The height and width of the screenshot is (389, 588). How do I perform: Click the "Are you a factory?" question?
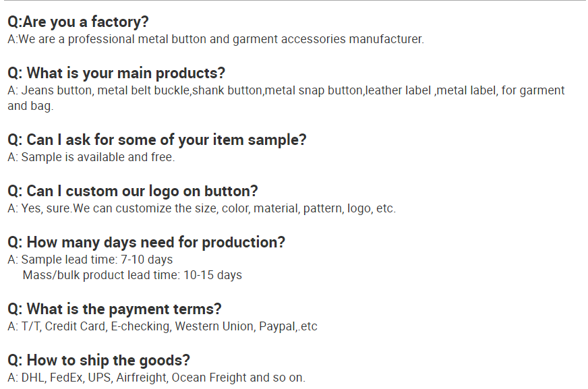click(x=78, y=22)
